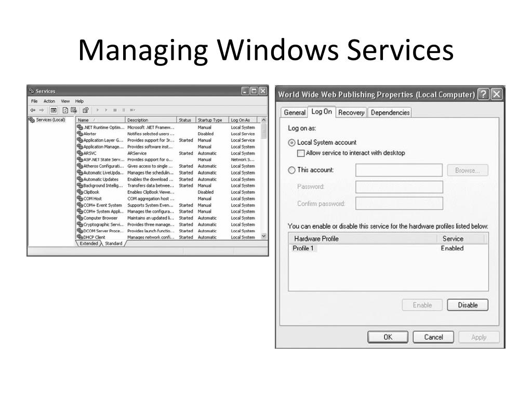
Task: Sort services by the Name column header
Action: pos(100,120)
